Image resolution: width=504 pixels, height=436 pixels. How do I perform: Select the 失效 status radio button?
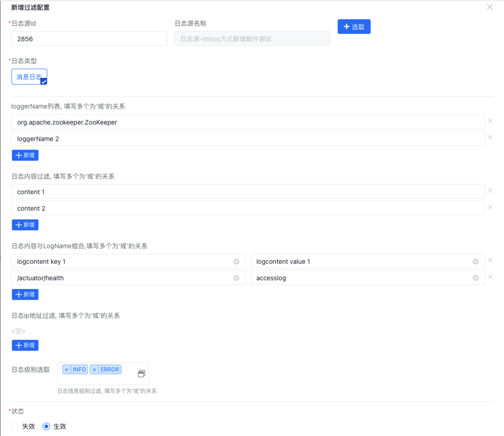(x=15, y=426)
